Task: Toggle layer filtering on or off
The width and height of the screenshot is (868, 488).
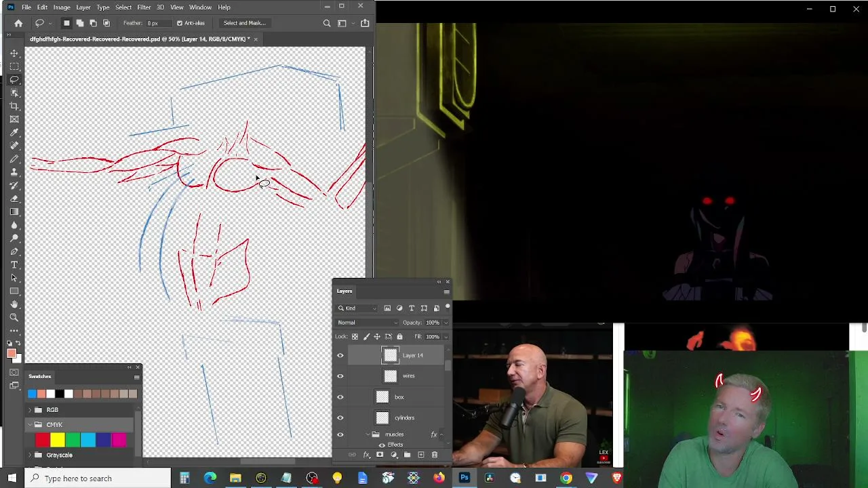Action: [x=448, y=307]
